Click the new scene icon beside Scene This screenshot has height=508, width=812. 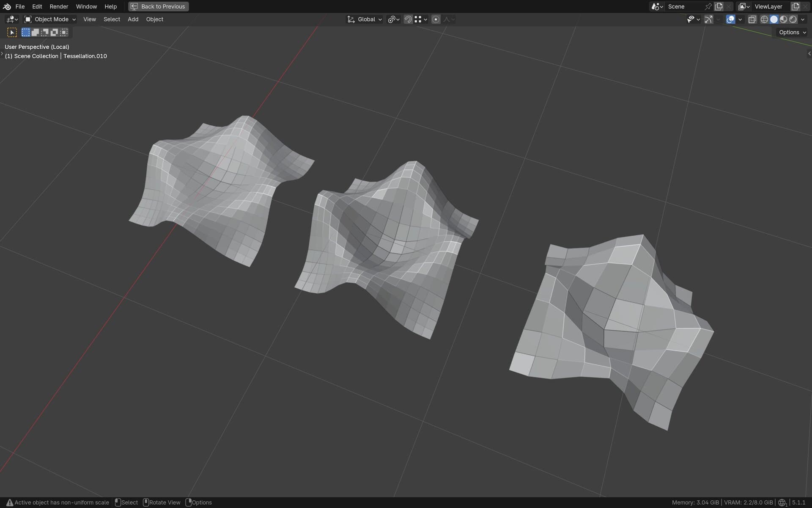pos(719,6)
